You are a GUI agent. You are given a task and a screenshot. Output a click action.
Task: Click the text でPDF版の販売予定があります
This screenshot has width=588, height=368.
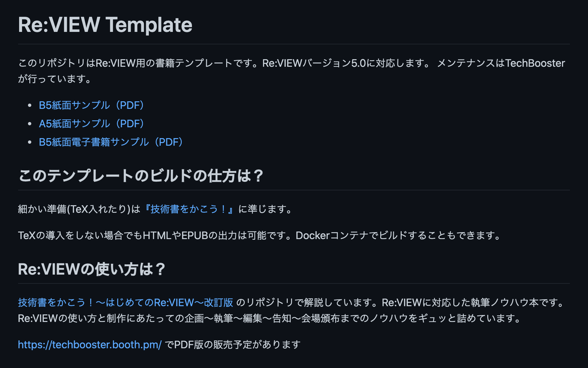[x=232, y=345]
